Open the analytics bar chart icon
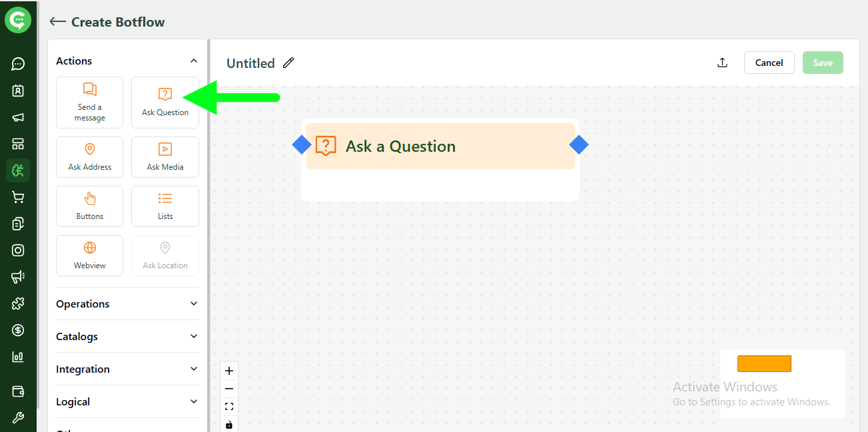 (x=18, y=357)
